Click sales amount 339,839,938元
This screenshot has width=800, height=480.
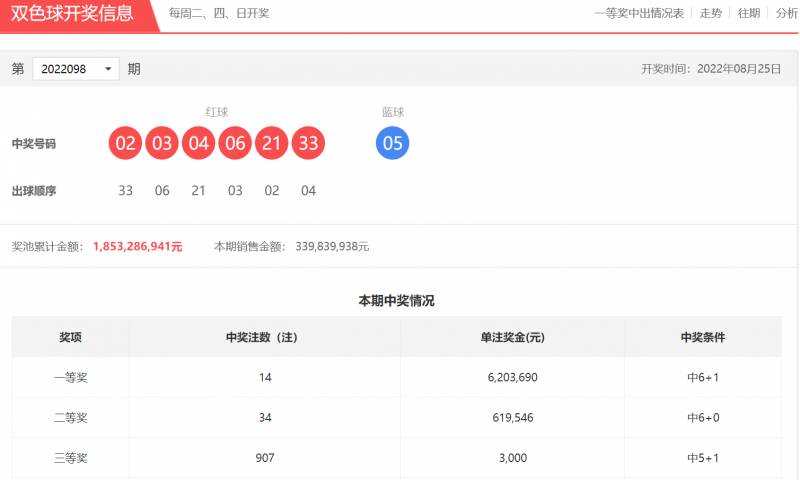click(x=332, y=246)
